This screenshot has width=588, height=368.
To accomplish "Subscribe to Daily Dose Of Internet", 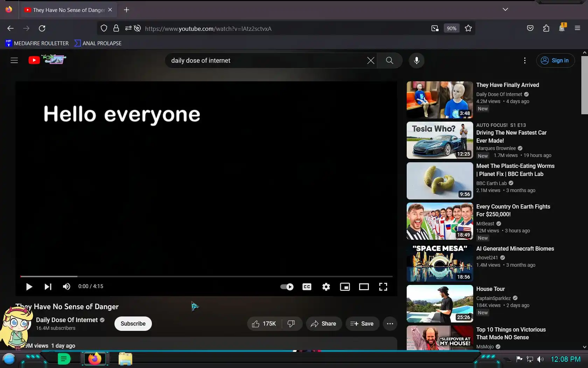I will click(x=133, y=324).
